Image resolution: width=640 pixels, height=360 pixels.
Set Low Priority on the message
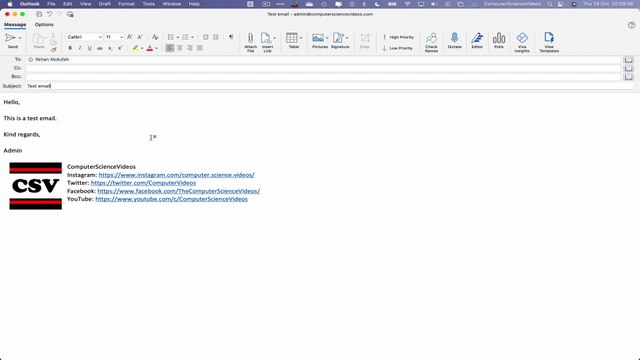(x=397, y=48)
